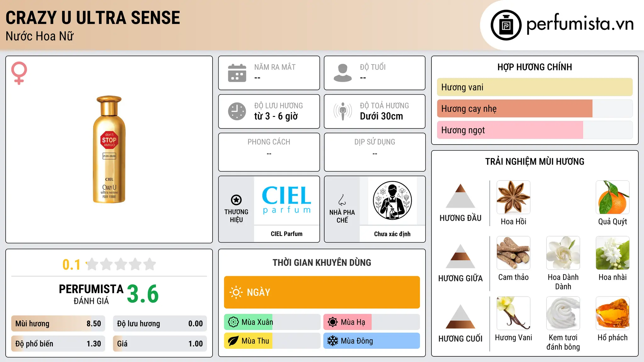Click the CIEL parfum brand logo

pos(286,200)
